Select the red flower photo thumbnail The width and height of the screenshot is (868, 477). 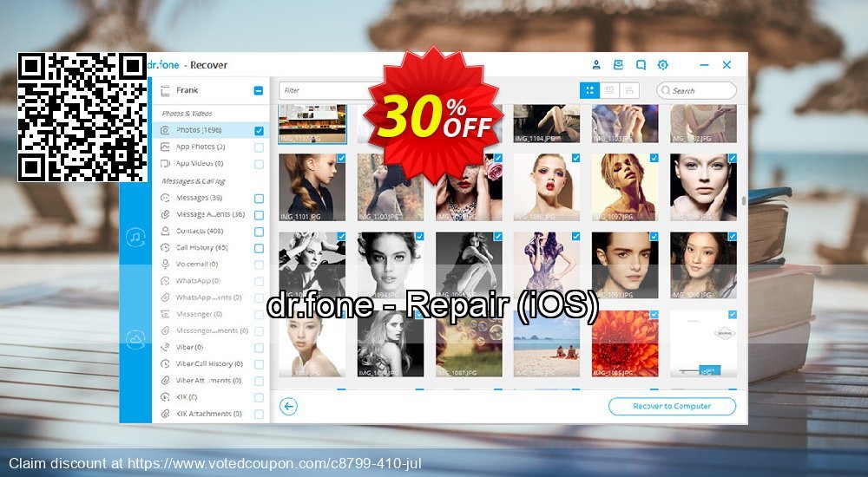pos(625,343)
